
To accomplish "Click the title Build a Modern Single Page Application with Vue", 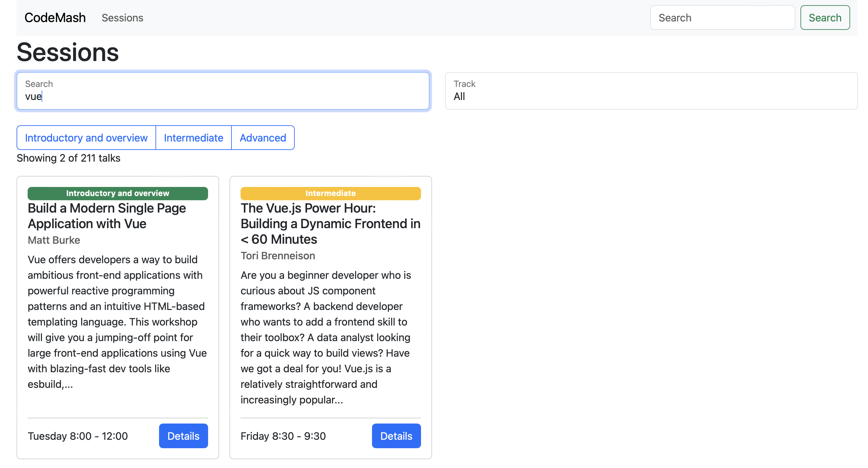I will coord(107,216).
